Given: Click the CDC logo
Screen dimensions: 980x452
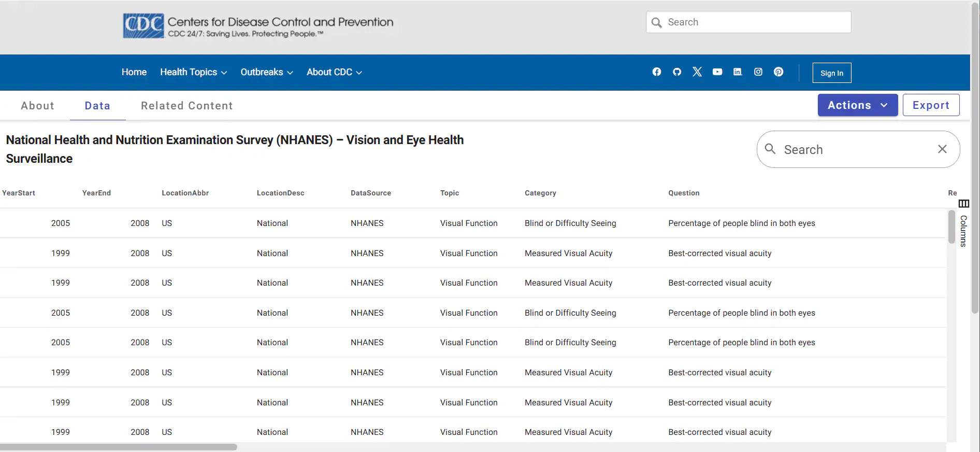Looking at the screenshot, I should 143,26.
